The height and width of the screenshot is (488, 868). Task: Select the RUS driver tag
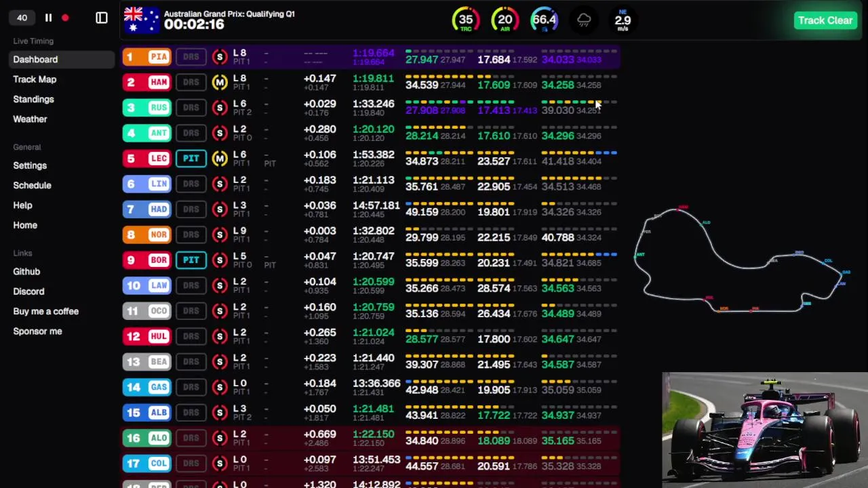tap(146, 108)
